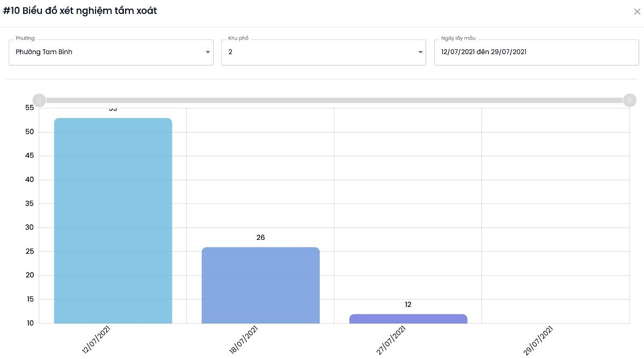The image size is (644, 359).
Task: Click the y-axis tick label 50
Action: coord(30,132)
